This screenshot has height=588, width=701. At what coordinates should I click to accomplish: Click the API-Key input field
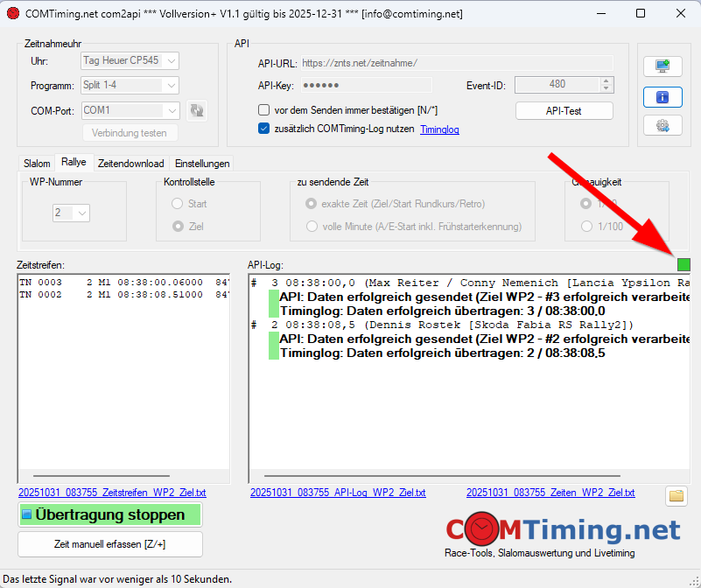[366, 85]
